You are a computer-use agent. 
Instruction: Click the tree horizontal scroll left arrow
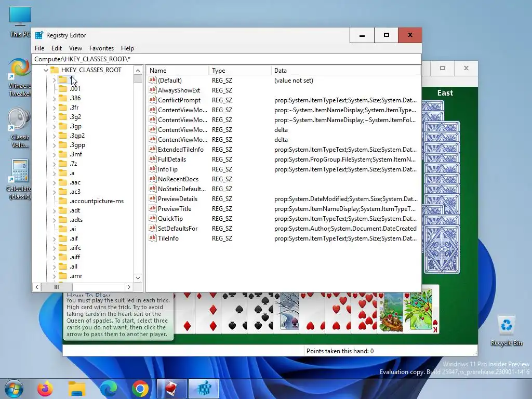coord(37,287)
